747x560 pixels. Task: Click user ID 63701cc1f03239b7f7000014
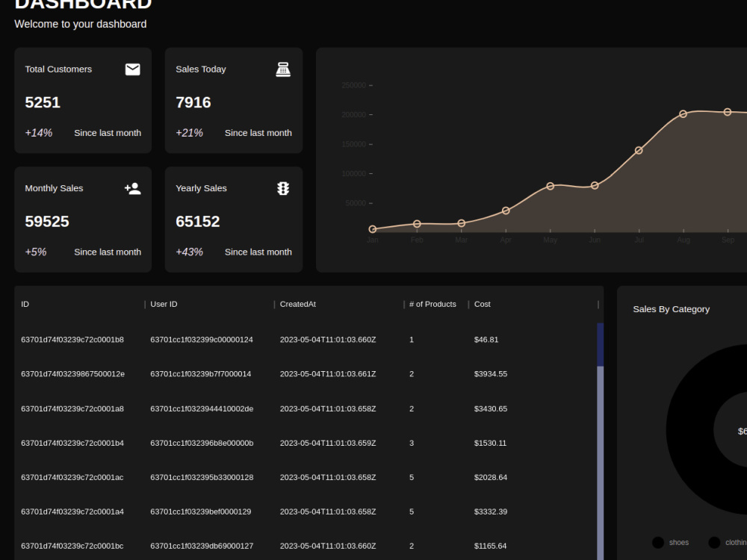tap(200, 374)
